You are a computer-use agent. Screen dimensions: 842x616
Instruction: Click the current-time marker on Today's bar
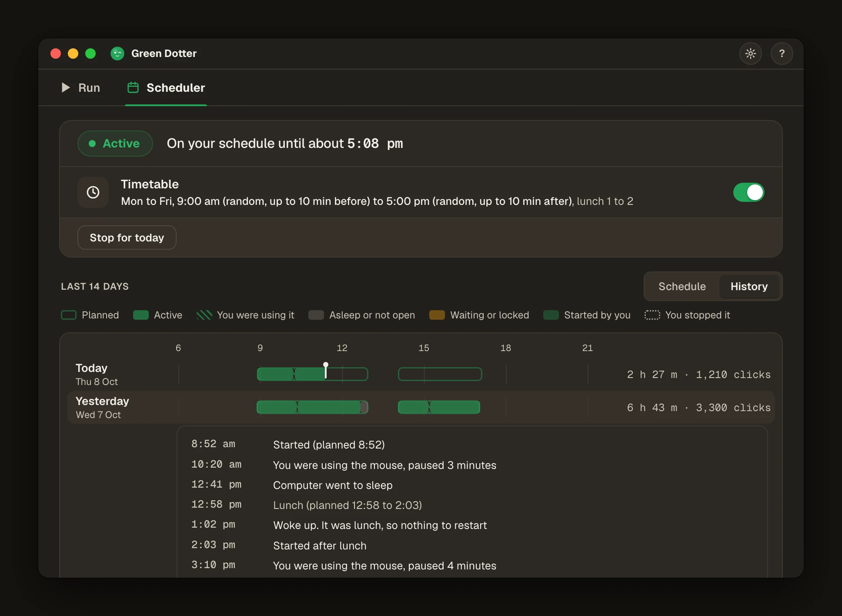pos(326,370)
